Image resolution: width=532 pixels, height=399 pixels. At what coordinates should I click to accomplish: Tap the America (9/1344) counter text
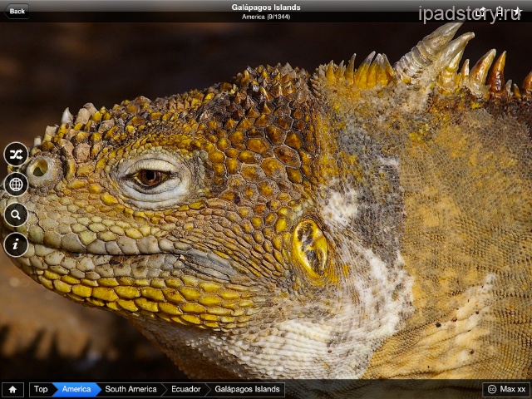(266, 17)
